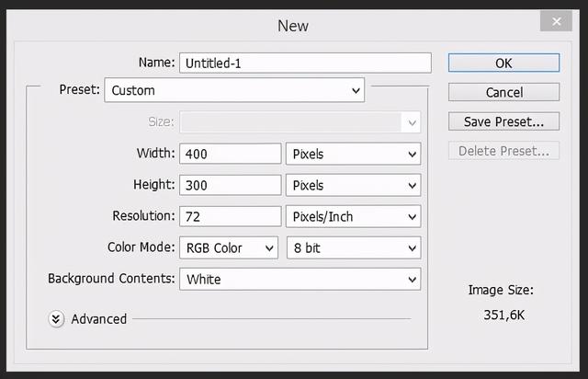The width and height of the screenshot is (588, 379).
Task: Open the Color Mode dropdown RGB Color
Action: tap(229, 247)
